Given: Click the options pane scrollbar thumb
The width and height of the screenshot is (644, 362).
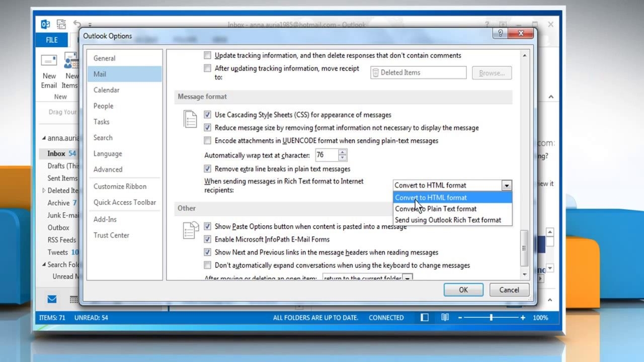Looking at the screenshot, I should (525, 248).
